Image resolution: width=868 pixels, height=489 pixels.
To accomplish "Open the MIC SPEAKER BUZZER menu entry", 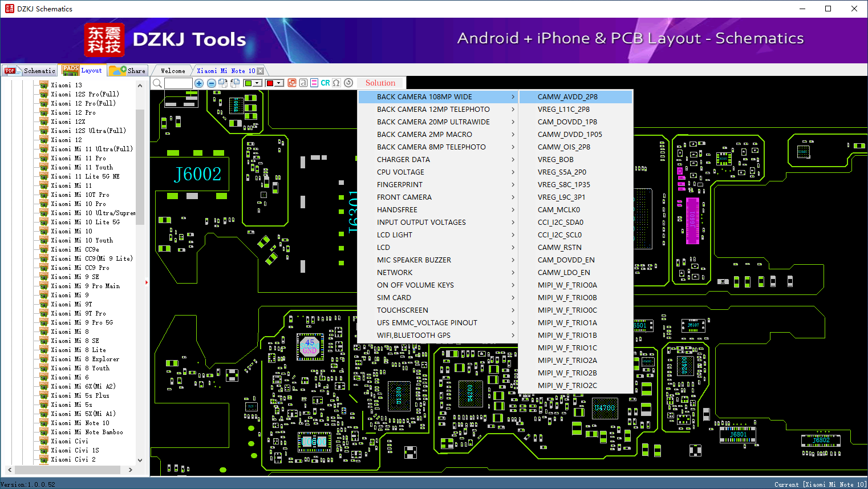I will [x=438, y=260].
